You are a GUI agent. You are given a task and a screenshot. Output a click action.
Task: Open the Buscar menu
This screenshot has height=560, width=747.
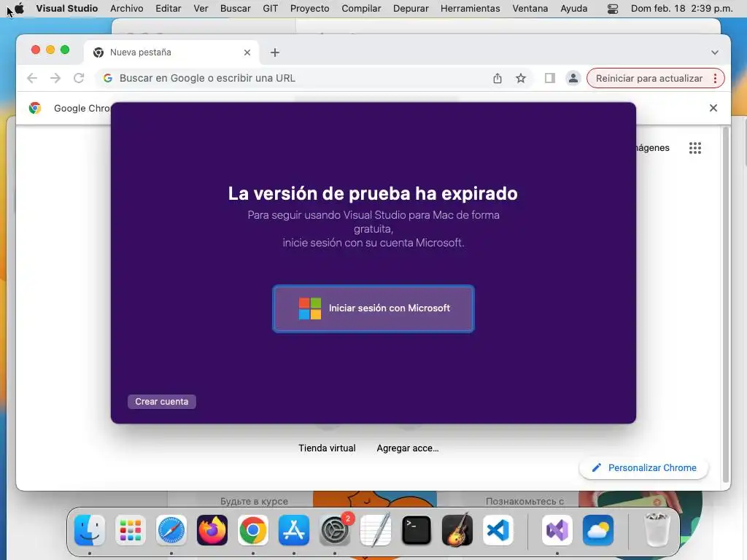(236, 9)
